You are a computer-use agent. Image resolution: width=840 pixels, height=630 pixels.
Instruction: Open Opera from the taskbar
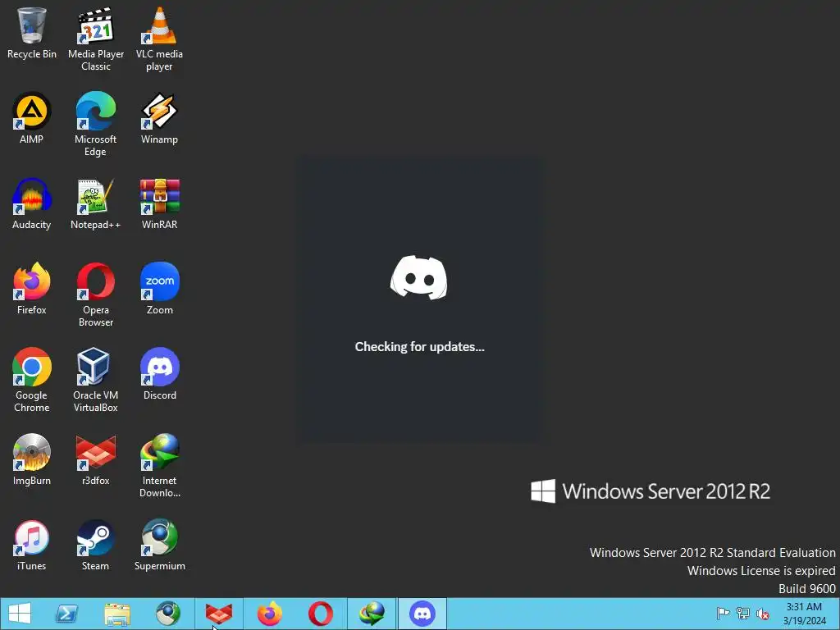click(x=321, y=614)
